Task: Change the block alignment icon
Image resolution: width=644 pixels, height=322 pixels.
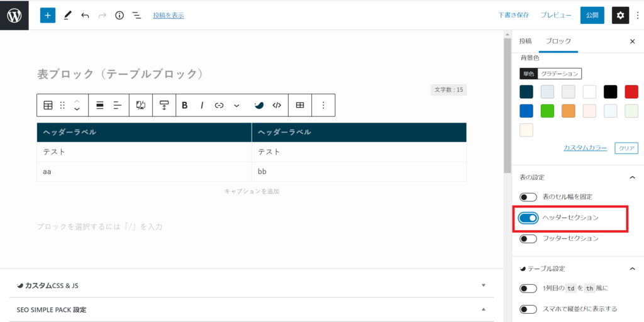Action: 99,105
